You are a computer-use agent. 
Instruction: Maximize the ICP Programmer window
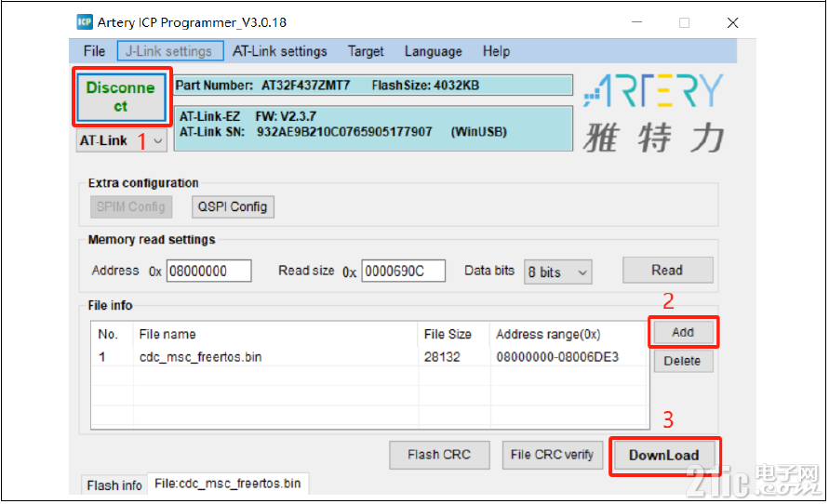pos(684,22)
